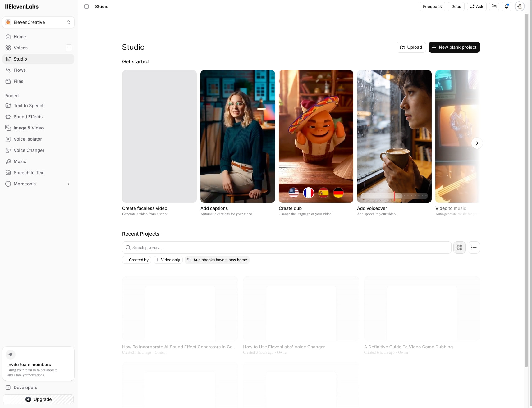
Task: Select Add voiceover template card
Action: tap(394, 143)
